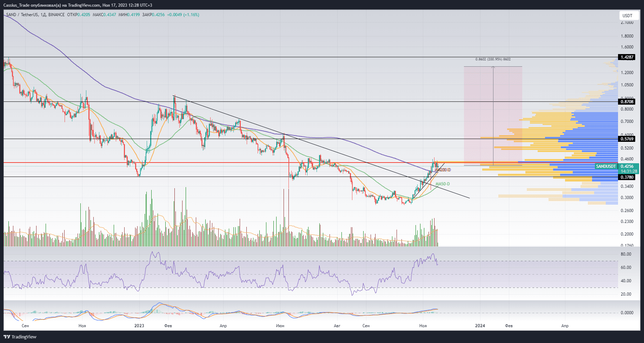Click the MACD 0.0000 scale label
The height and width of the screenshot is (343, 644).
point(627,313)
